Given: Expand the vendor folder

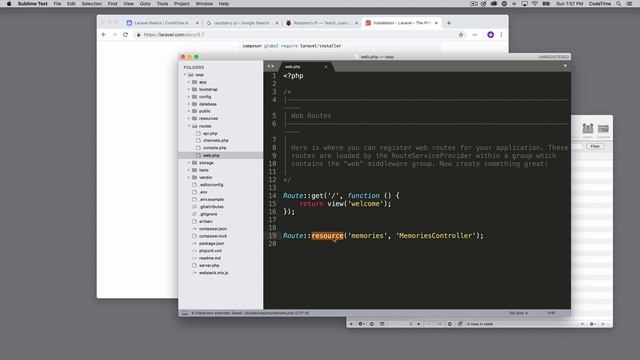Looking at the screenshot, I should (x=189, y=178).
